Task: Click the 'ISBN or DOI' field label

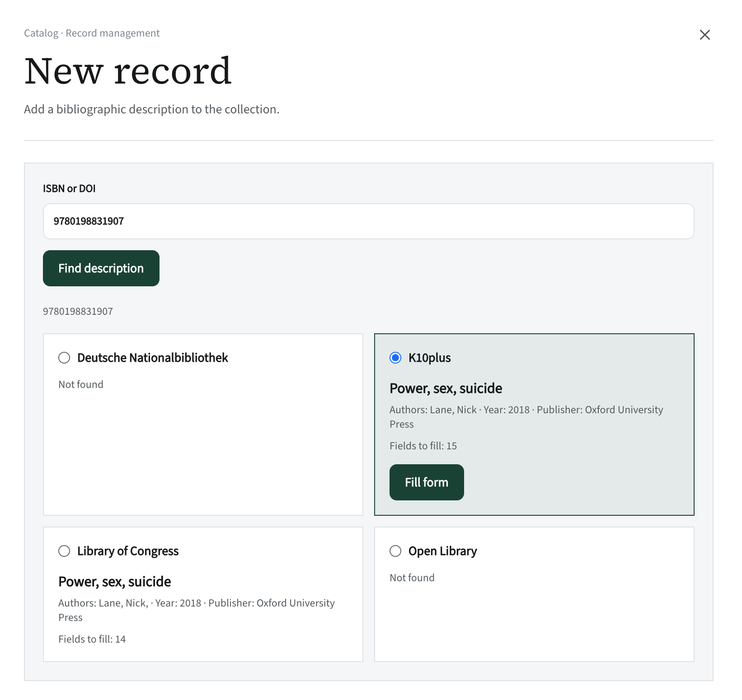Action: [x=69, y=188]
